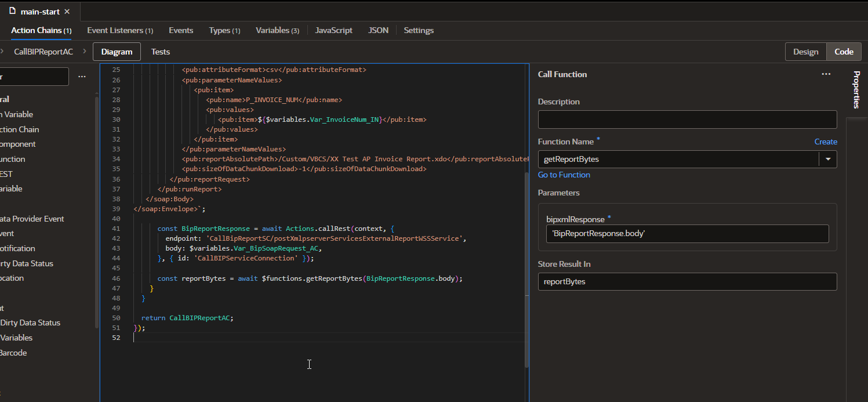The height and width of the screenshot is (402, 868).
Task: Click the CallBIPReportAC breadcrumb
Action: tap(43, 52)
